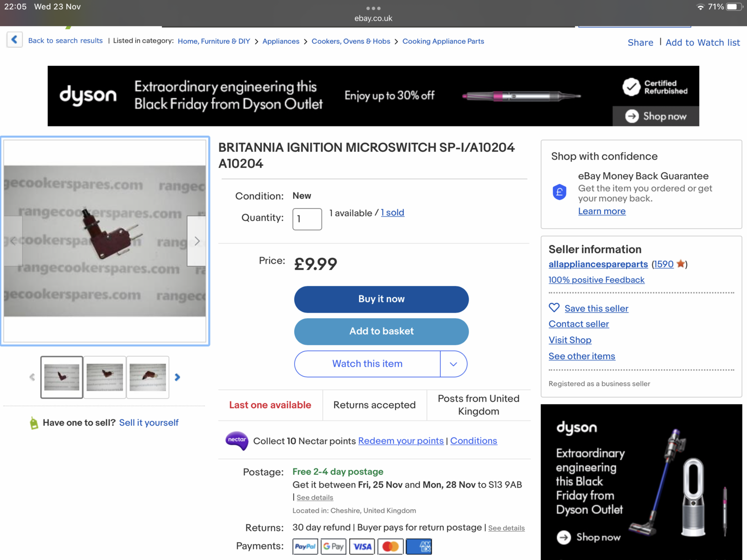
Task: Open the three-dot Safari multitasking menu
Action: (373, 8)
